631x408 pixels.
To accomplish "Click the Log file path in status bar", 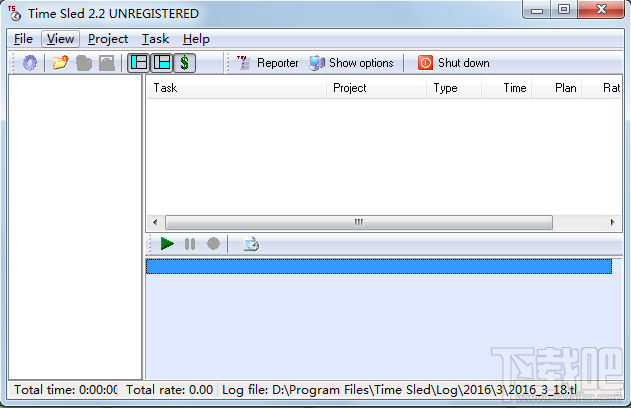I will pos(399,390).
